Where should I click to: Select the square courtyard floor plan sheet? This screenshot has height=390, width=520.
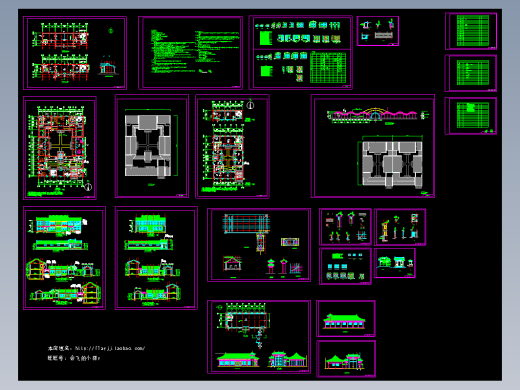pyautogui.click(x=60, y=148)
